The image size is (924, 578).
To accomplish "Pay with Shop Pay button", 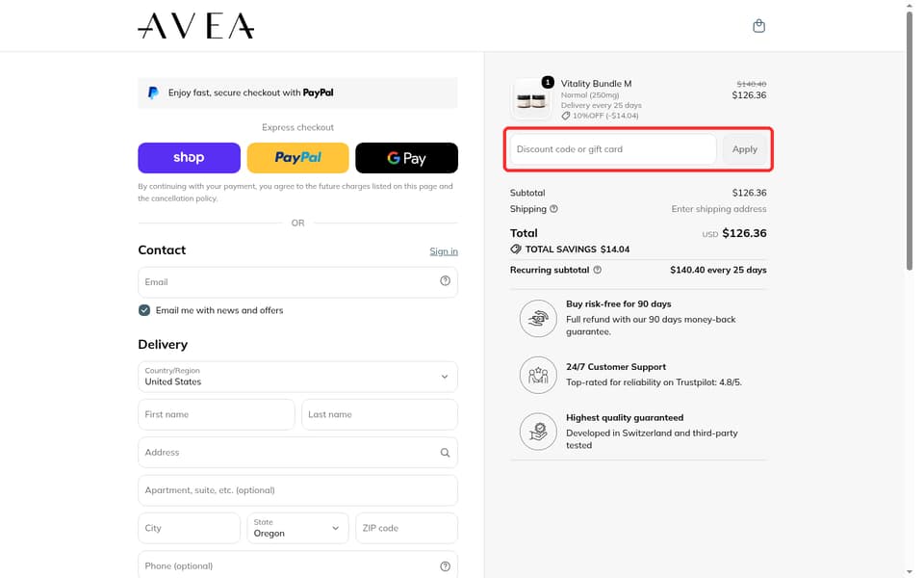I will pos(190,157).
